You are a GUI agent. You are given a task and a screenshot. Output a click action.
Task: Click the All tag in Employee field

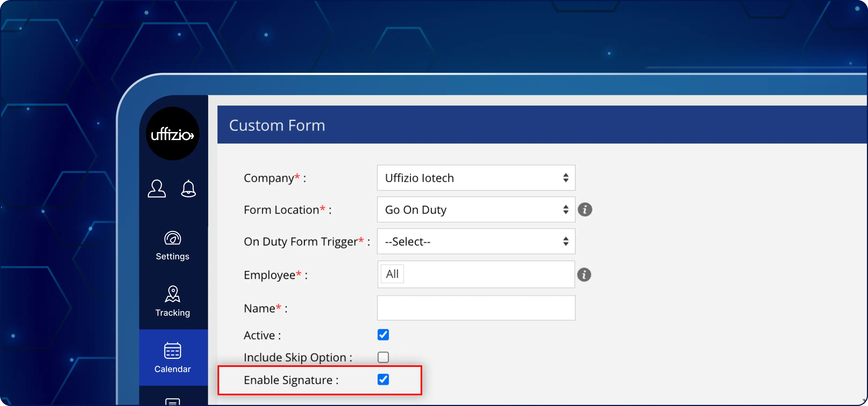(x=392, y=274)
